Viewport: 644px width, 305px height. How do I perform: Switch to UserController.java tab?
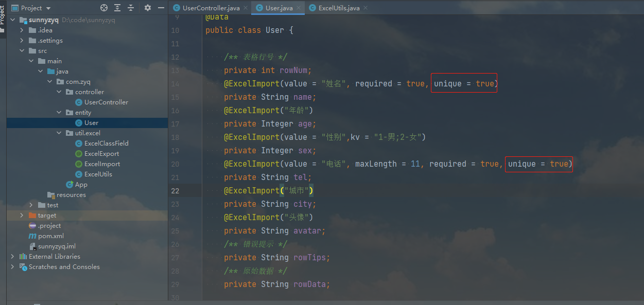tap(211, 8)
